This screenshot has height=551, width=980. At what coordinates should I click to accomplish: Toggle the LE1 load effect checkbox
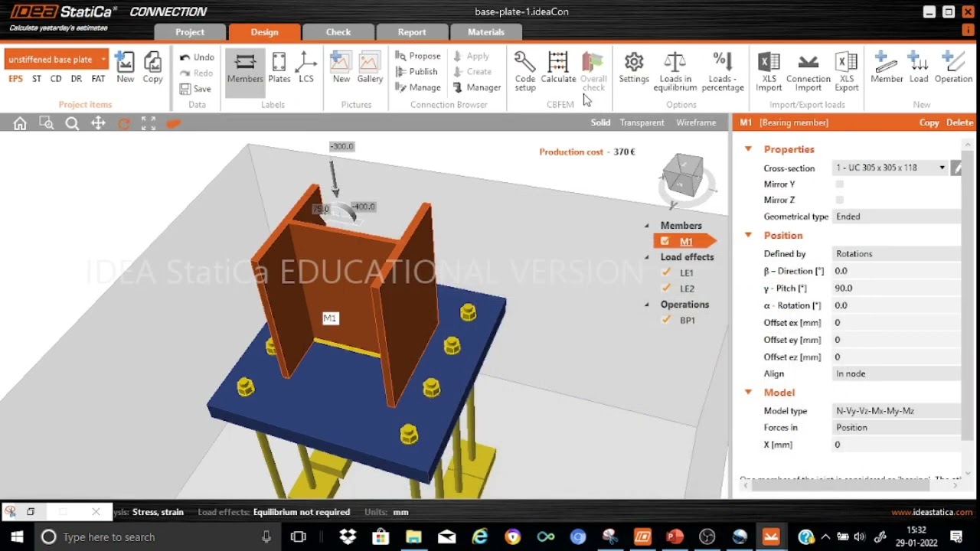coord(666,272)
